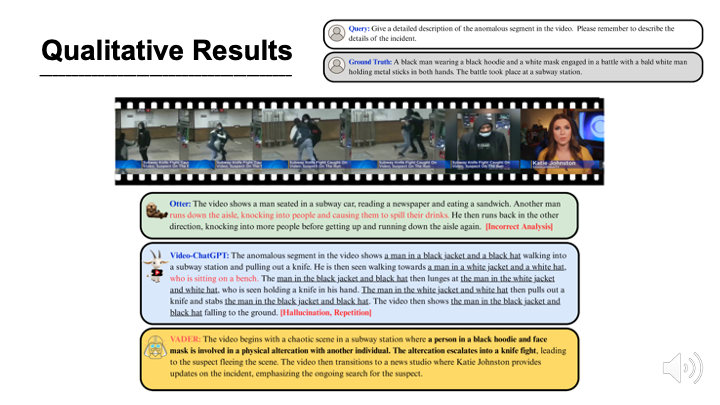Click the "Katie Johnston" caption in filmstrip

pos(554,163)
